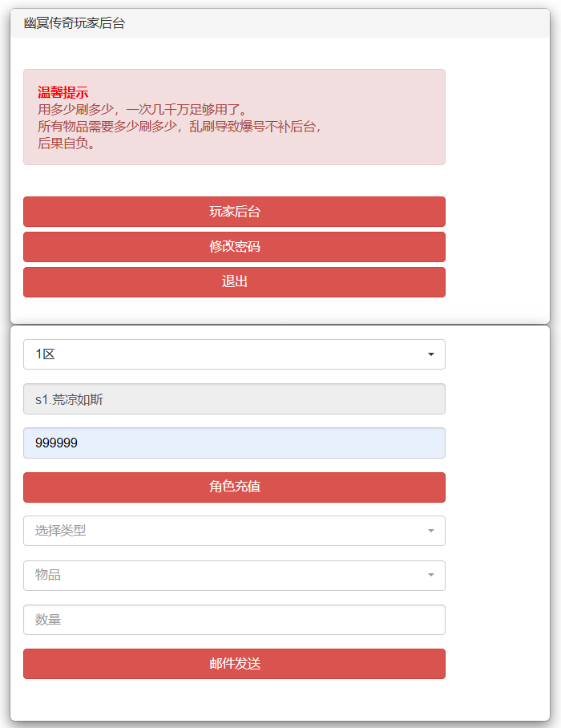Click the 玩家后台 button

click(x=234, y=212)
